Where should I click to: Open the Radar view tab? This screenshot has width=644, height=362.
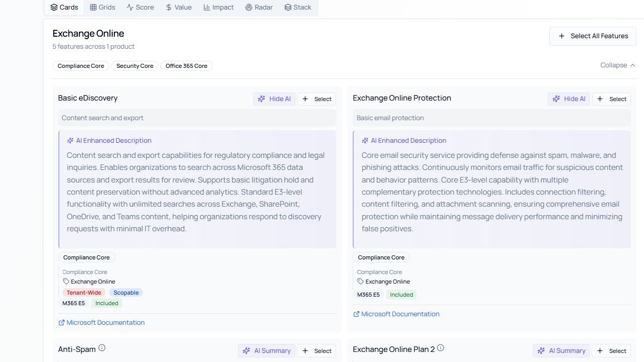pos(259,7)
